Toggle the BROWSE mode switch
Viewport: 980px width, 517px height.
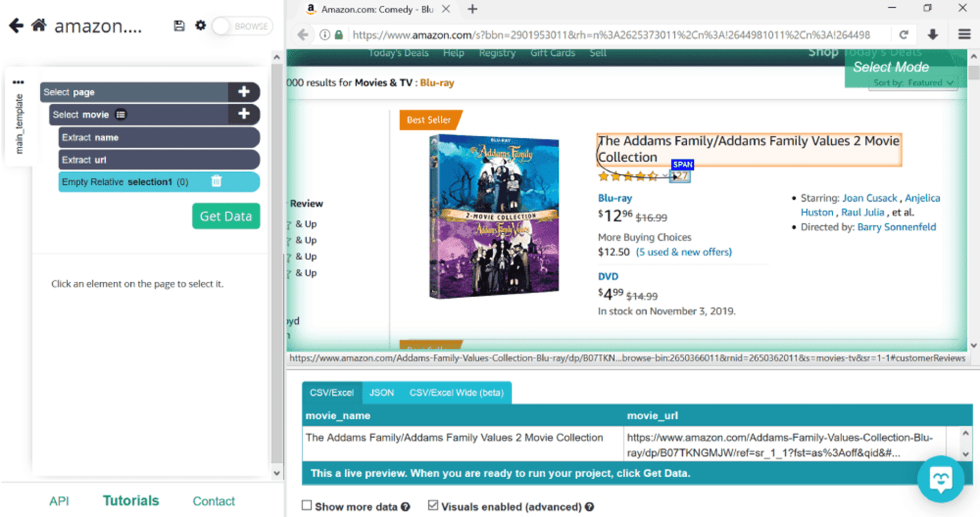click(x=242, y=26)
